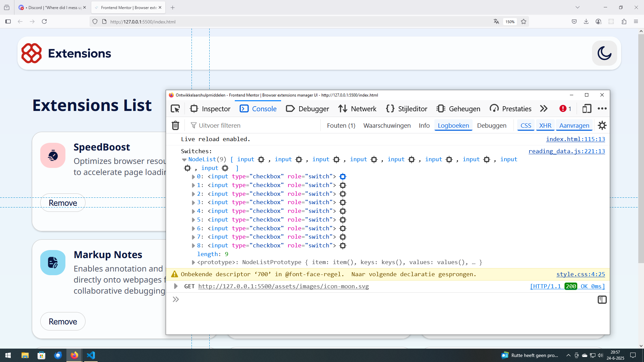Toggle the Logboeken log filter
Viewport: 644px width, 362px height.
pyautogui.click(x=453, y=125)
